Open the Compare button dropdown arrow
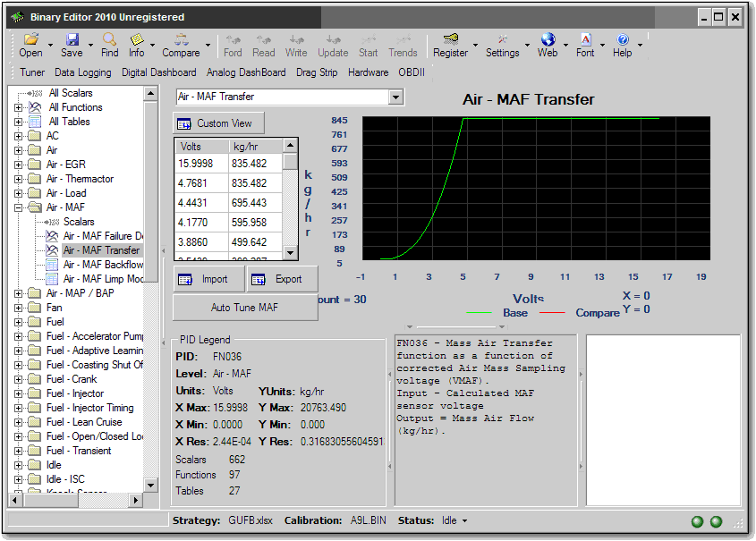 208,45
